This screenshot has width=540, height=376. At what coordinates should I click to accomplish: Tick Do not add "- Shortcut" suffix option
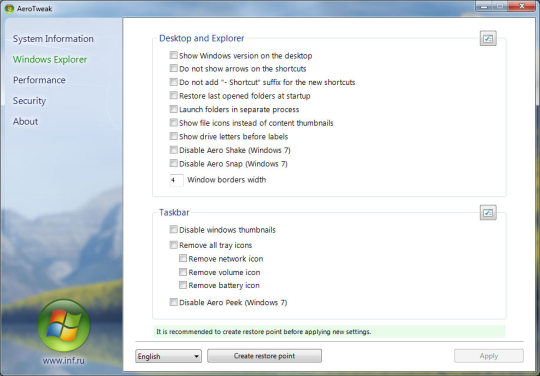pos(174,82)
